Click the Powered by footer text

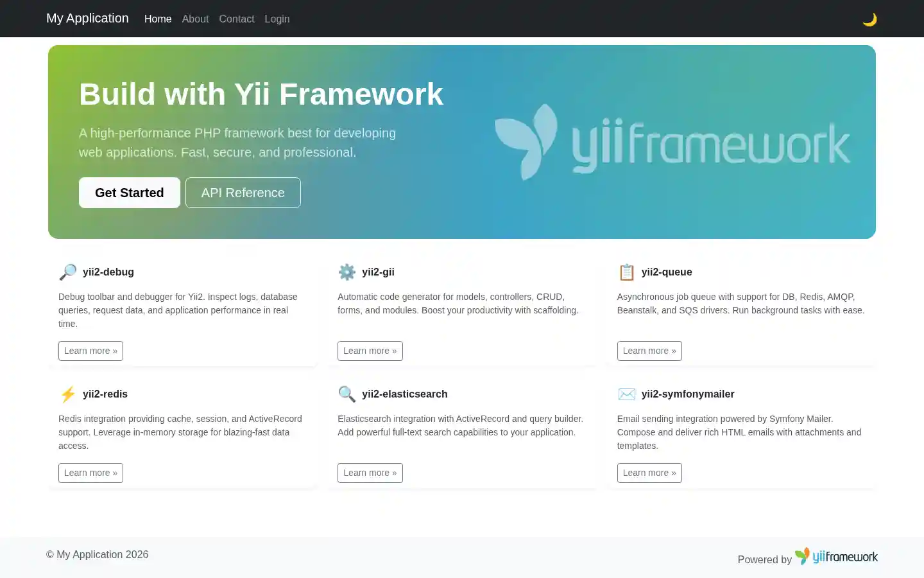click(765, 560)
